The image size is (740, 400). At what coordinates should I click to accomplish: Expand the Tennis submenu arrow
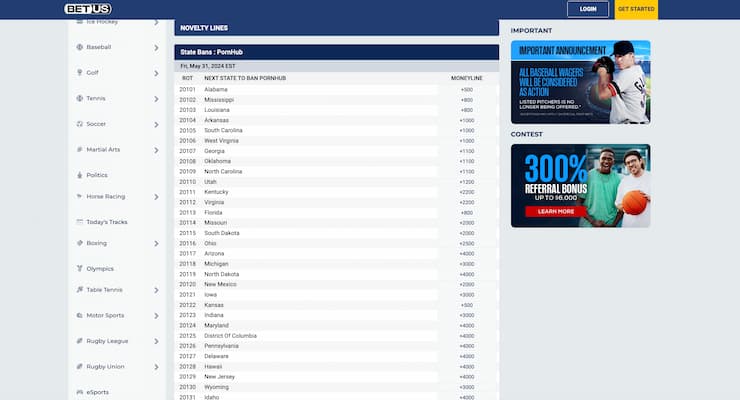[x=156, y=99]
